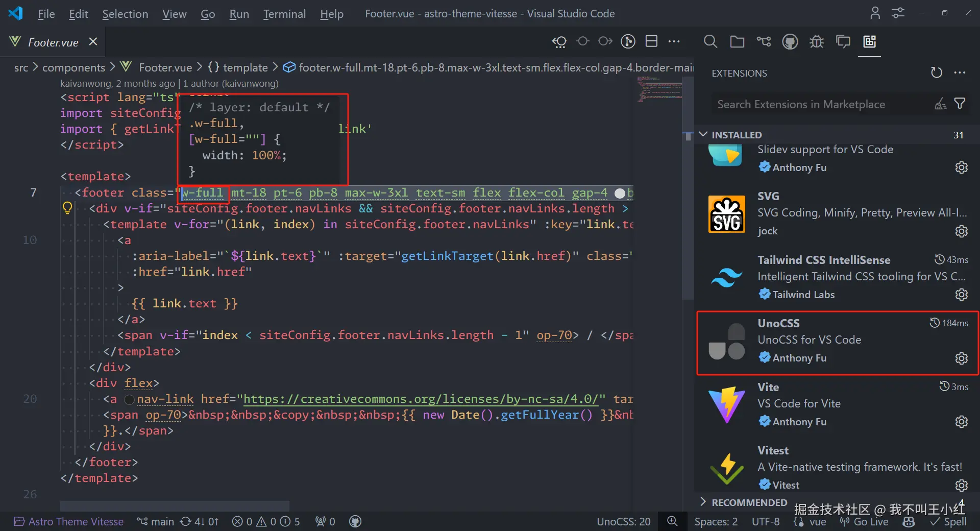Click the lightbulb code action icon
The image size is (980, 531).
click(67, 208)
